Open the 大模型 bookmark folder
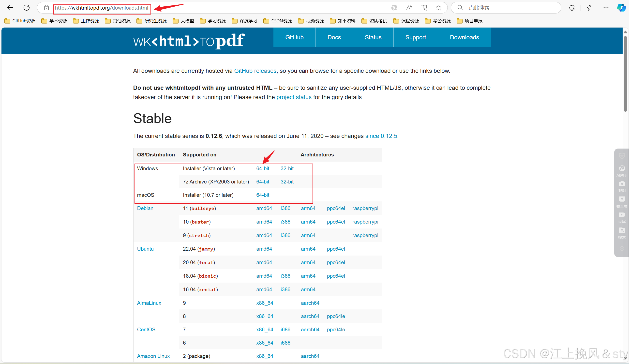Image resolution: width=629 pixels, height=364 pixels. pyautogui.click(x=183, y=21)
